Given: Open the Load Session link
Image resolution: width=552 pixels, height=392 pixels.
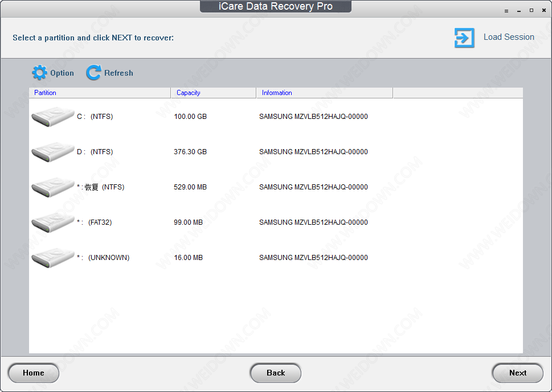Looking at the screenshot, I should 509,37.
